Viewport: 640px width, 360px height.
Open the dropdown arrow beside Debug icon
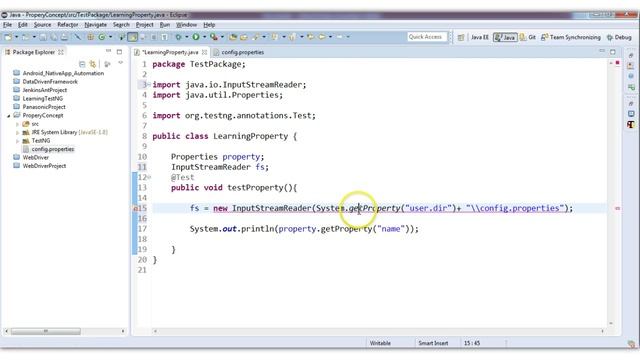tap(187, 37)
